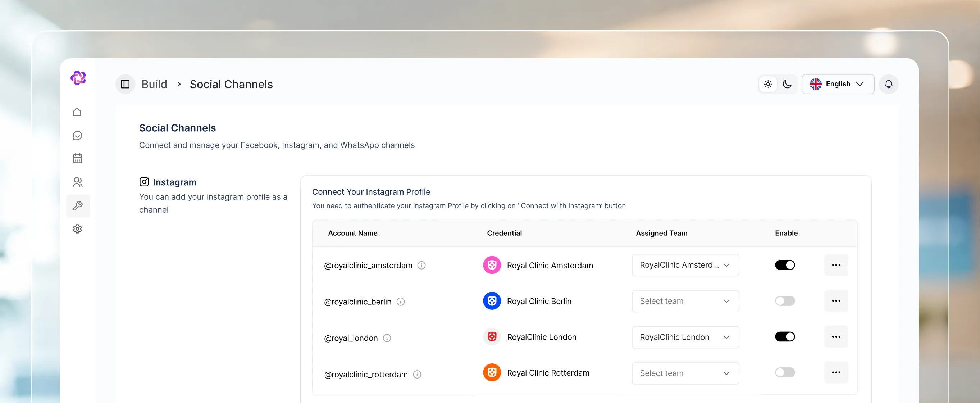This screenshot has height=403, width=980.
Task: Click Royal Clinic Berlin blue avatar
Action: coord(492,301)
